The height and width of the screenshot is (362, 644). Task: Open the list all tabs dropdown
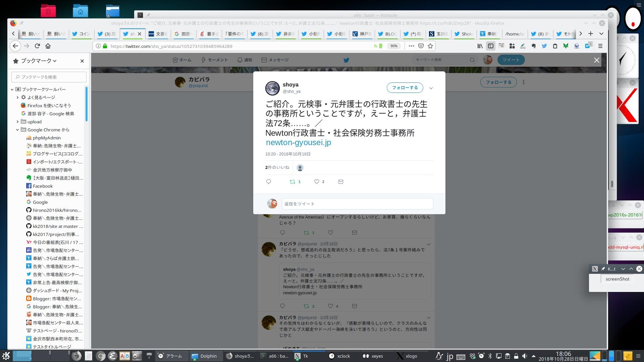tap(601, 34)
